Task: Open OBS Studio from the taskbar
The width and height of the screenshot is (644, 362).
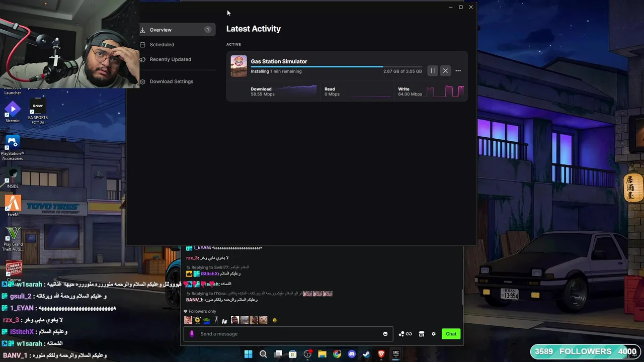Action: [307, 354]
